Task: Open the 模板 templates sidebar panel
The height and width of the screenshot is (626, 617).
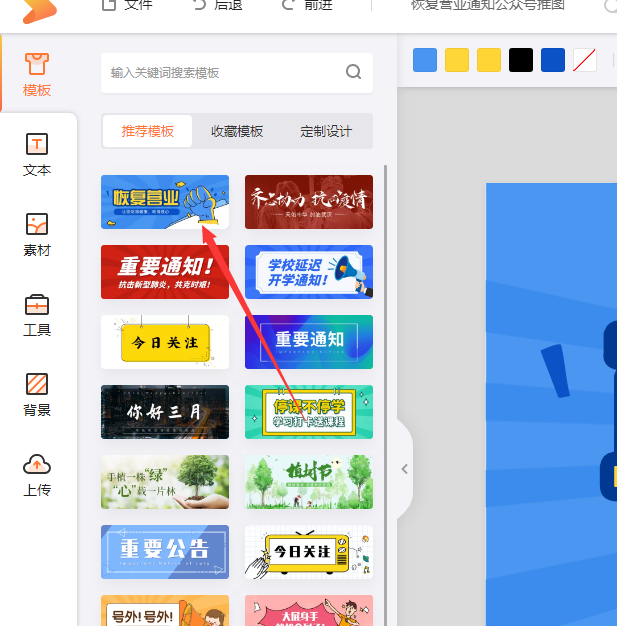Action: [x=37, y=74]
